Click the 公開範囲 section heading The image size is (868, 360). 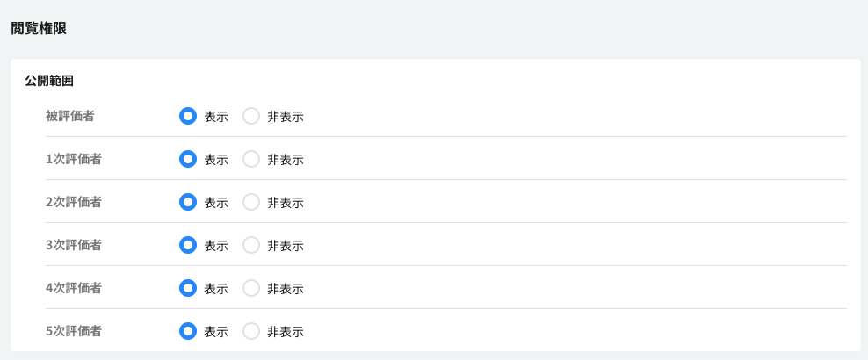49,81
